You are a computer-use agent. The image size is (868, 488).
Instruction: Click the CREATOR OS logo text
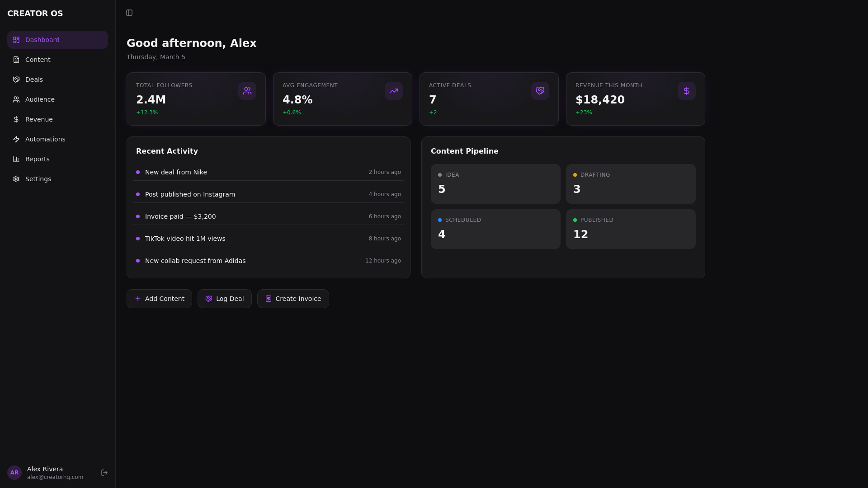coord(35,14)
